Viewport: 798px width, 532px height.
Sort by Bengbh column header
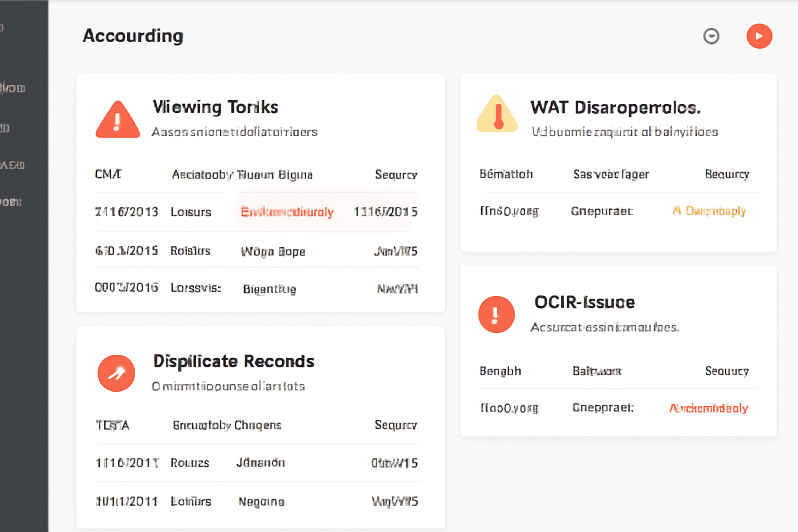[500, 371]
